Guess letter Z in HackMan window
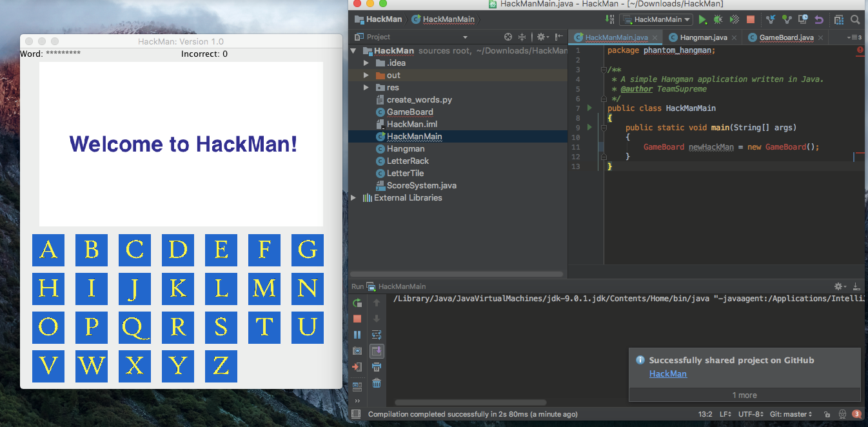This screenshot has width=868, height=427. (221, 366)
